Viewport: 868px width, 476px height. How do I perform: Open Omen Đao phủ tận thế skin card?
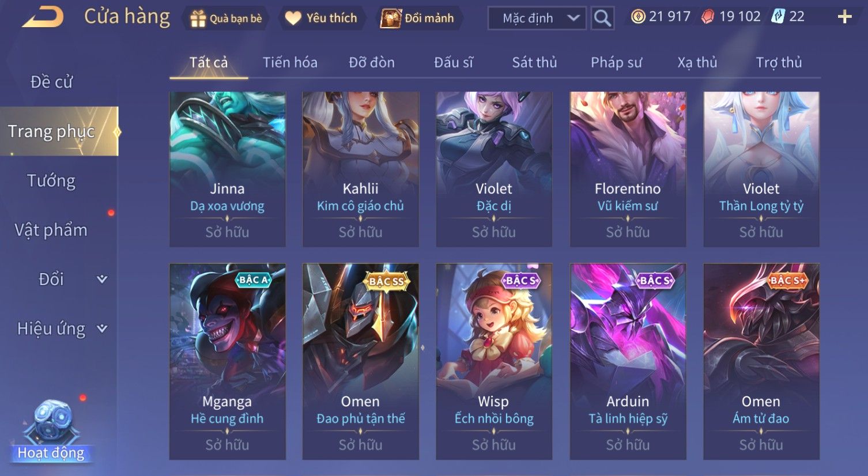361,361
